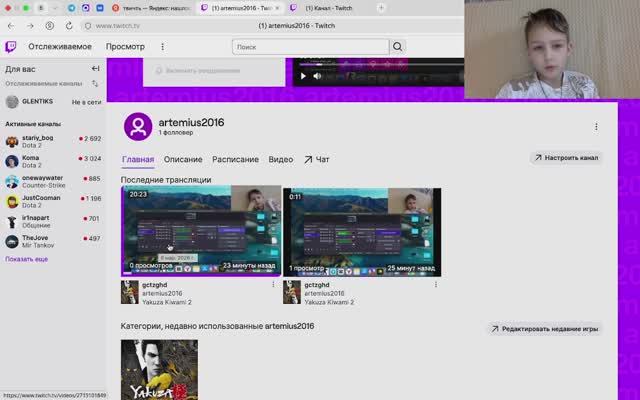Click Koma viewer count 3 024
This screenshot has height=400, width=640.
[x=90, y=159]
